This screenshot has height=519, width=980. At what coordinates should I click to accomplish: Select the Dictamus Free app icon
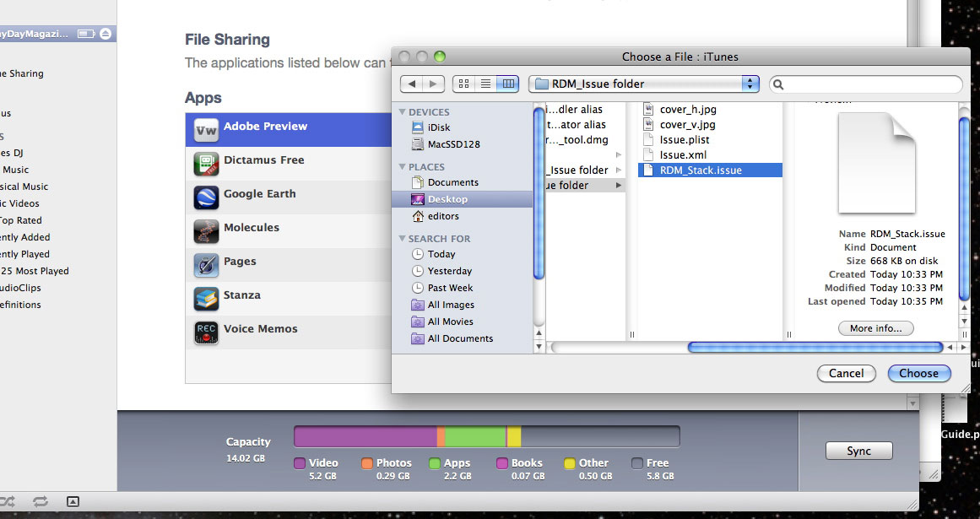[206, 165]
